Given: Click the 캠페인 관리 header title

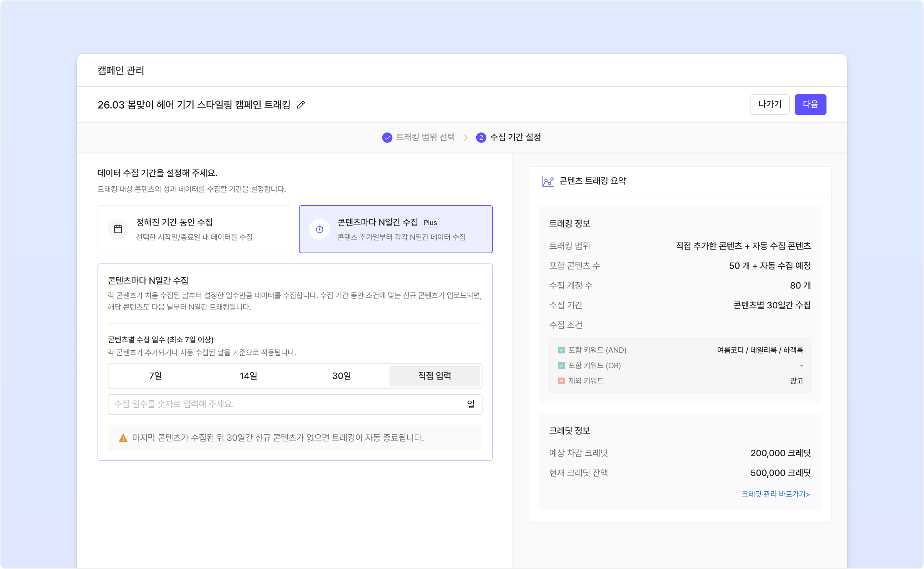Looking at the screenshot, I should pyautogui.click(x=121, y=70).
